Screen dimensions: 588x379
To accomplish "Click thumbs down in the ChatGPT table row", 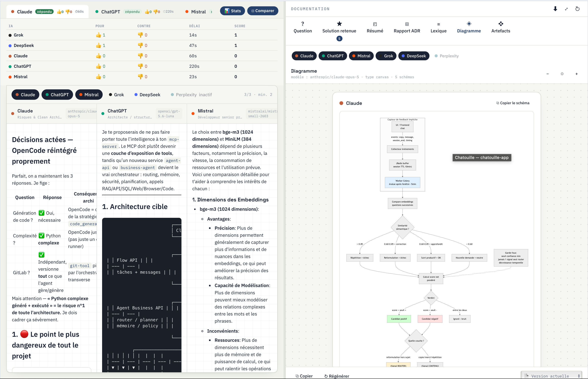I will click(x=140, y=66).
